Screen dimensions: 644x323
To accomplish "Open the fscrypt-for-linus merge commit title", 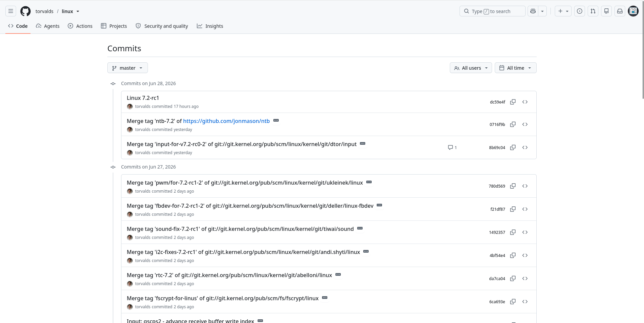I will (x=223, y=298).
